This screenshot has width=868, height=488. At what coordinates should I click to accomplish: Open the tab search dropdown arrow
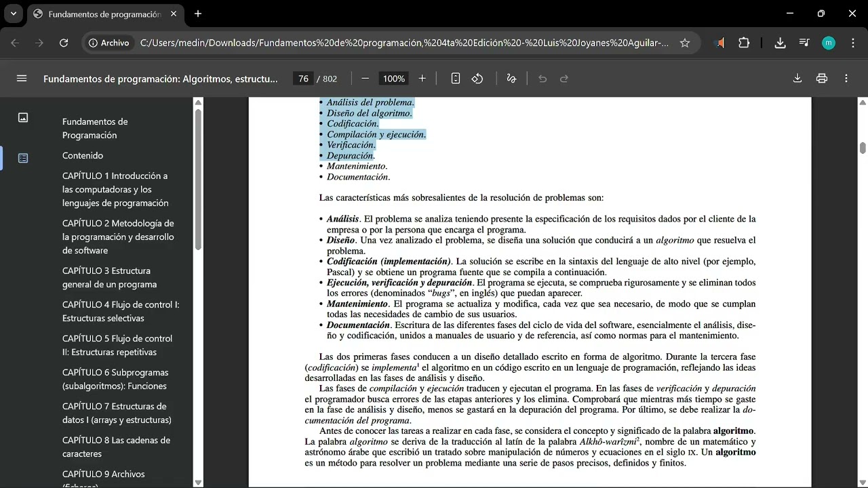[13, 14]
